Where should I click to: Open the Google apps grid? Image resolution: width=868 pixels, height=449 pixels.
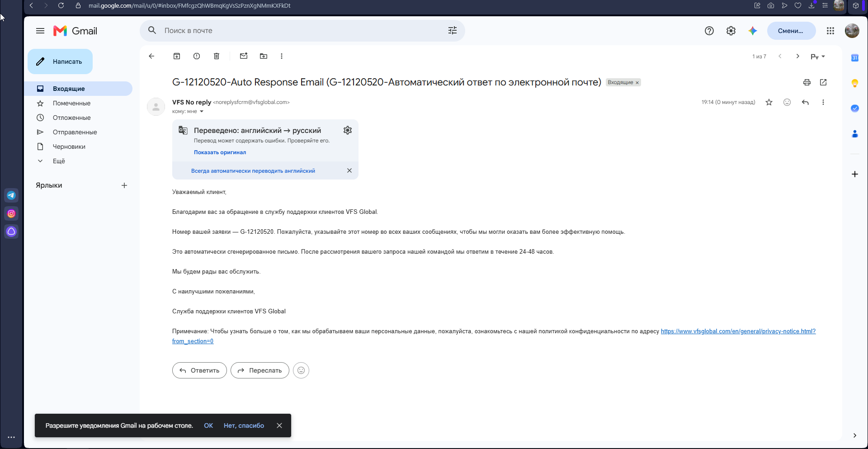(830, 31)
